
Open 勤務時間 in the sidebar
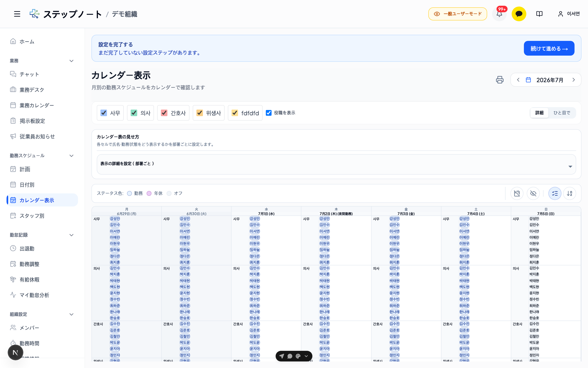pyautogui.click(x=42, y=343)
